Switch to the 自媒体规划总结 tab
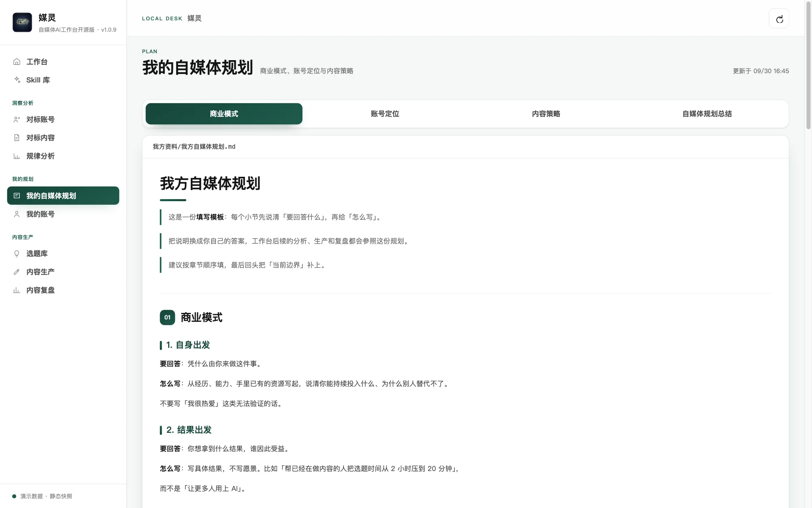 (x=707, y=114)
